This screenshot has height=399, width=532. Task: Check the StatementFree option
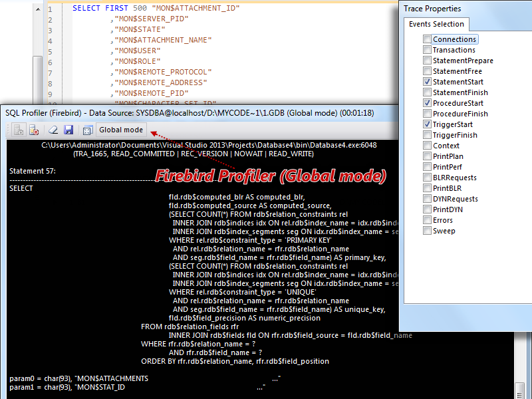point(427,71)
